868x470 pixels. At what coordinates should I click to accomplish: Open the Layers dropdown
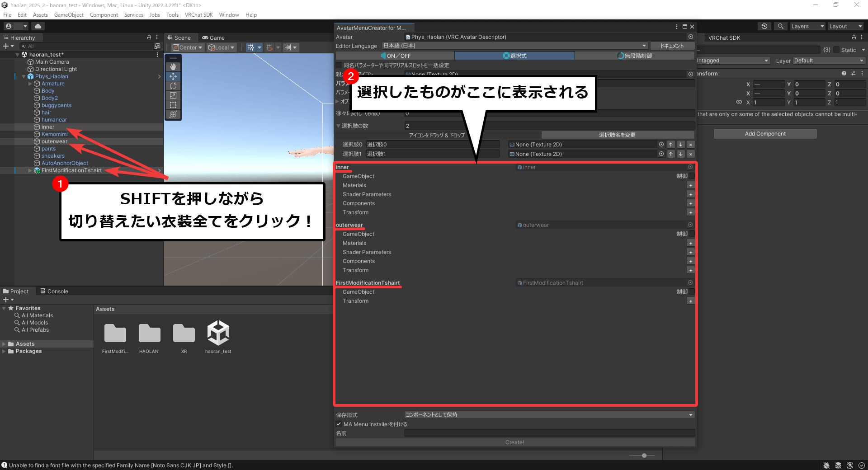coord(807,26)
